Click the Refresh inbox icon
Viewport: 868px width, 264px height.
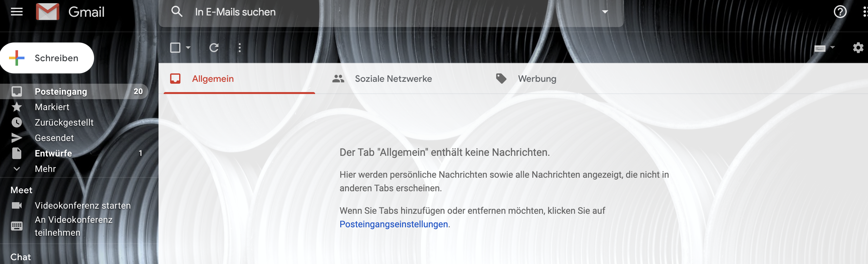214,47
